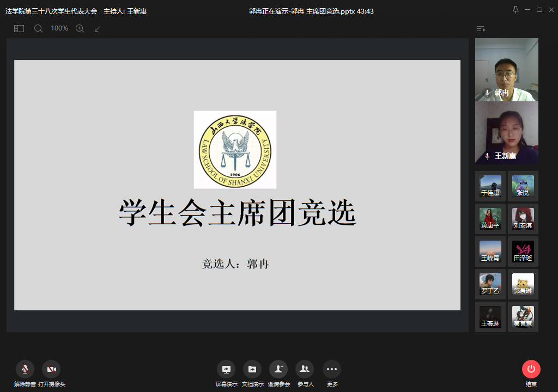Screen dimensions: 558x392
Task: Open the 参与人 participants list
Action: tap(305, 374)
